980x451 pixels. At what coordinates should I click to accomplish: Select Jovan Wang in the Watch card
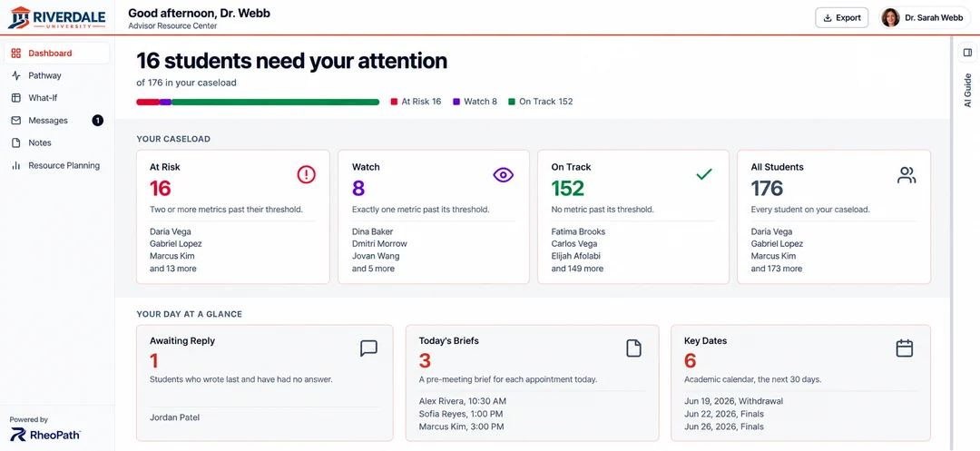tap(376, 256)
